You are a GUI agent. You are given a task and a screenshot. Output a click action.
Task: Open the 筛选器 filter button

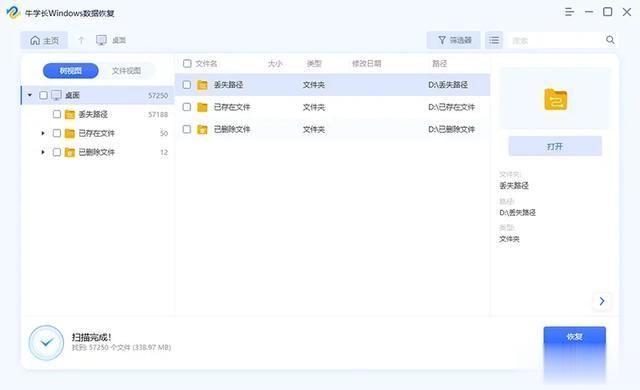click(453, 40)
